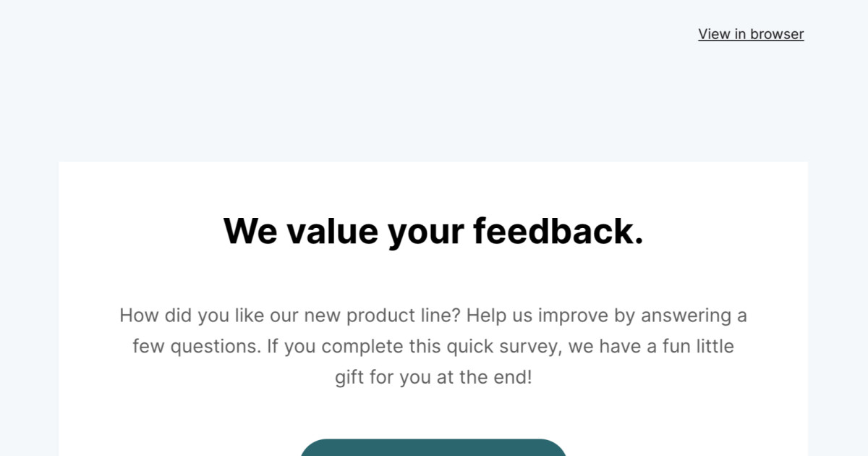This screenshot has width=868, height=456.
Task: Tap the top edge of the teal button
Action: pyautogui.click(x=434, y=440)
